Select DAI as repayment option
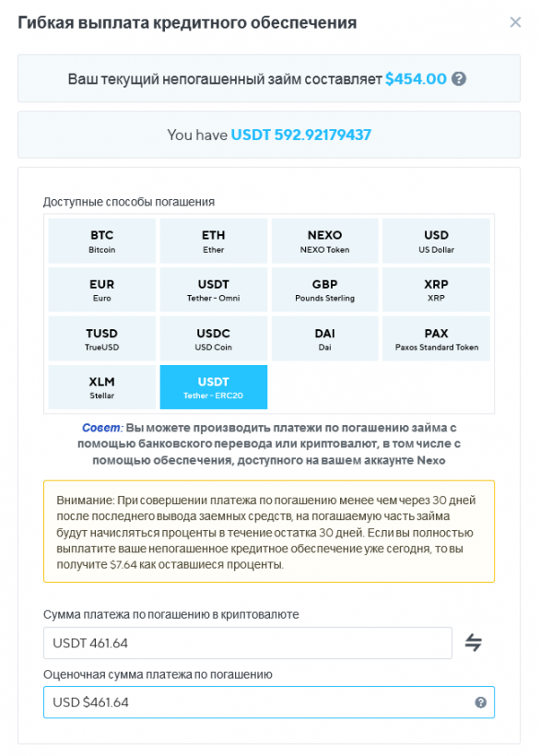 pos(323,337)
